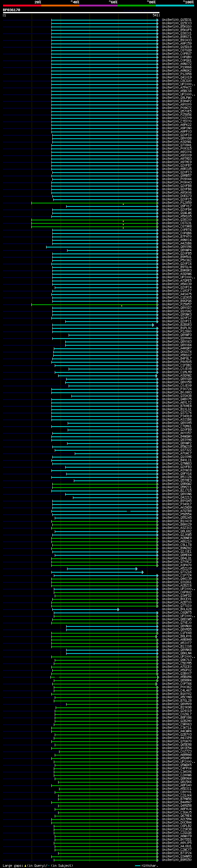
Task: Select hit label UniRef100_Q1WLW6
Action: (x=176, y=213)
